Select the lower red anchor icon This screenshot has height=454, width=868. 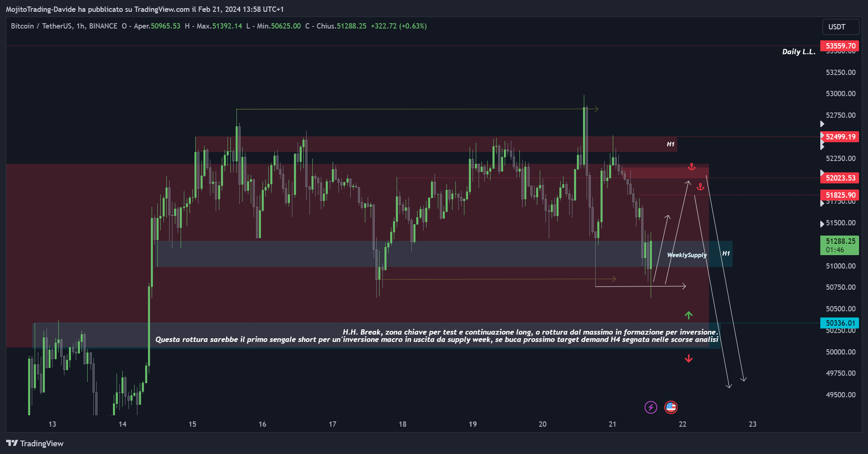coord(700,187)
